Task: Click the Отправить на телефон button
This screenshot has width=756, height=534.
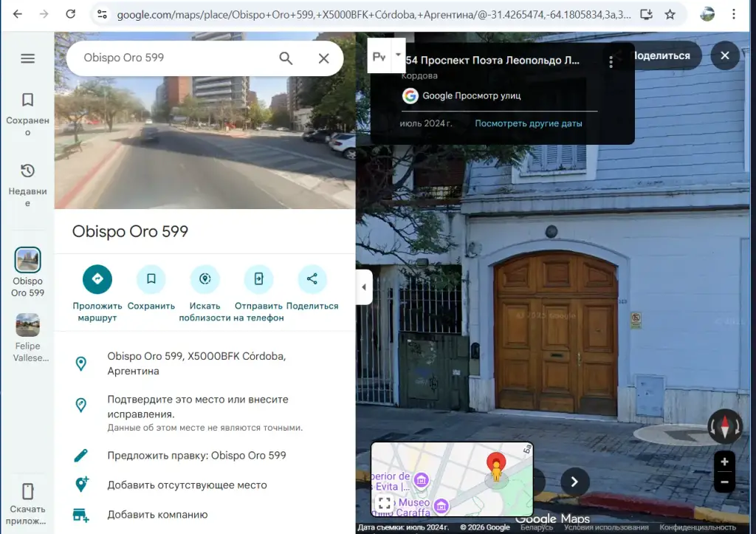Action: coord(259,279)
